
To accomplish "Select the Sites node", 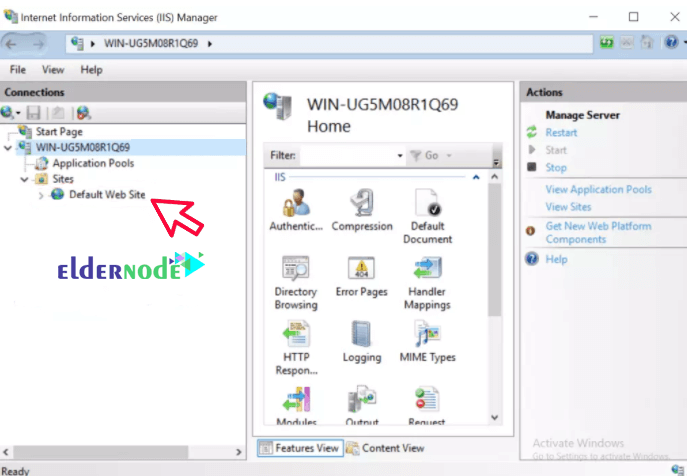I will 63,179.
